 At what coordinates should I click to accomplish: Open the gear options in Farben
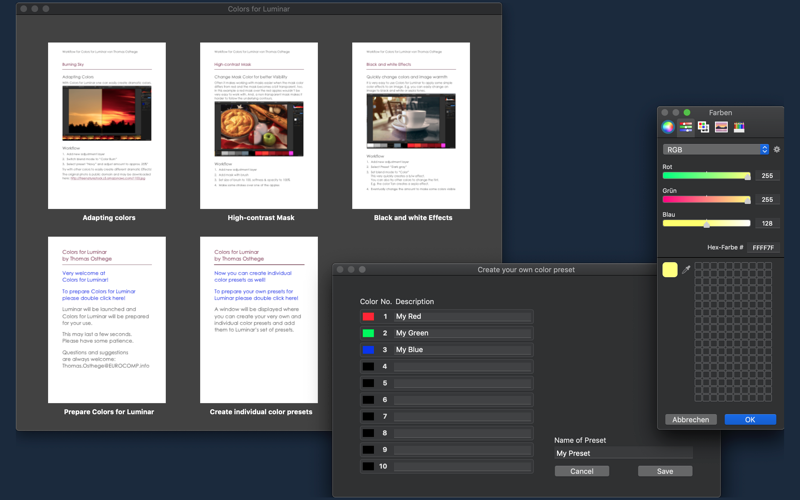(x=777, y=149)
